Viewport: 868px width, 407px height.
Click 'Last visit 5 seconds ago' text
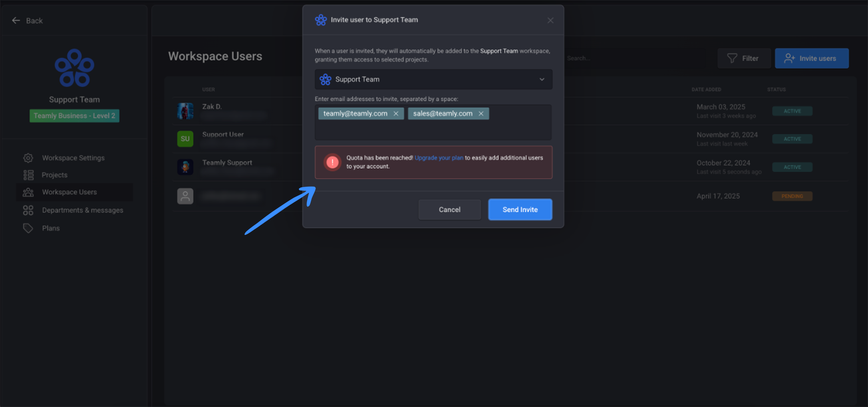coord(729,172)
